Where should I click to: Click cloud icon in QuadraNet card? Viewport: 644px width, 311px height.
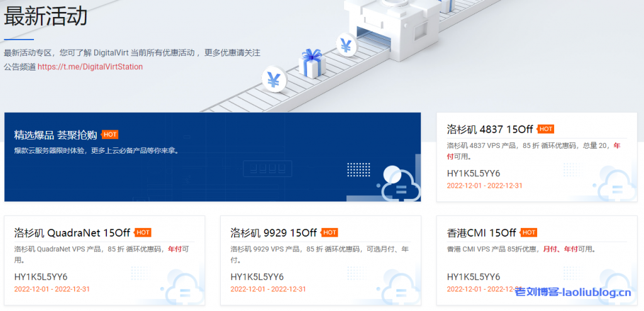[x=183, y=287]
